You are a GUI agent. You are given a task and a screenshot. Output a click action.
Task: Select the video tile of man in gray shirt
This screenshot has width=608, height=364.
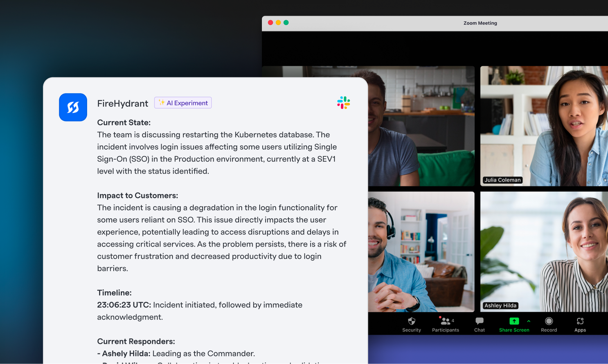point(421,126)
